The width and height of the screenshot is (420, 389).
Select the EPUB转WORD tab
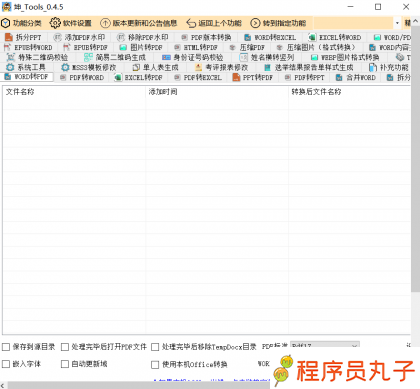tap(28, 47)
